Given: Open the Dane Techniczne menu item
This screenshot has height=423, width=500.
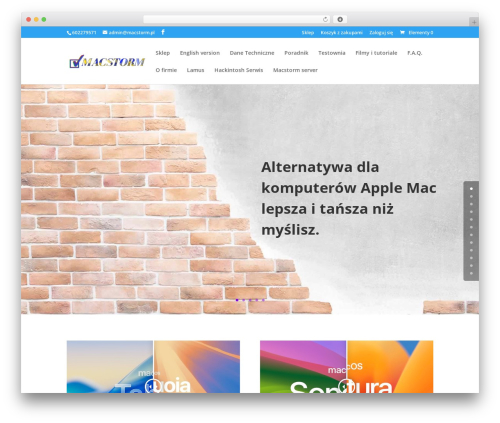Looking at the screenshot, I should coord(252,53).
